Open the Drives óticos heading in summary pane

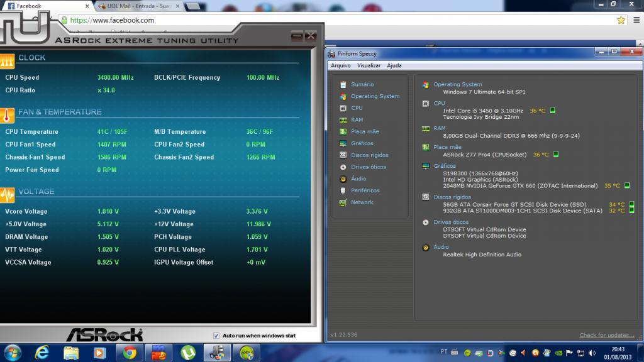point(451,222)
